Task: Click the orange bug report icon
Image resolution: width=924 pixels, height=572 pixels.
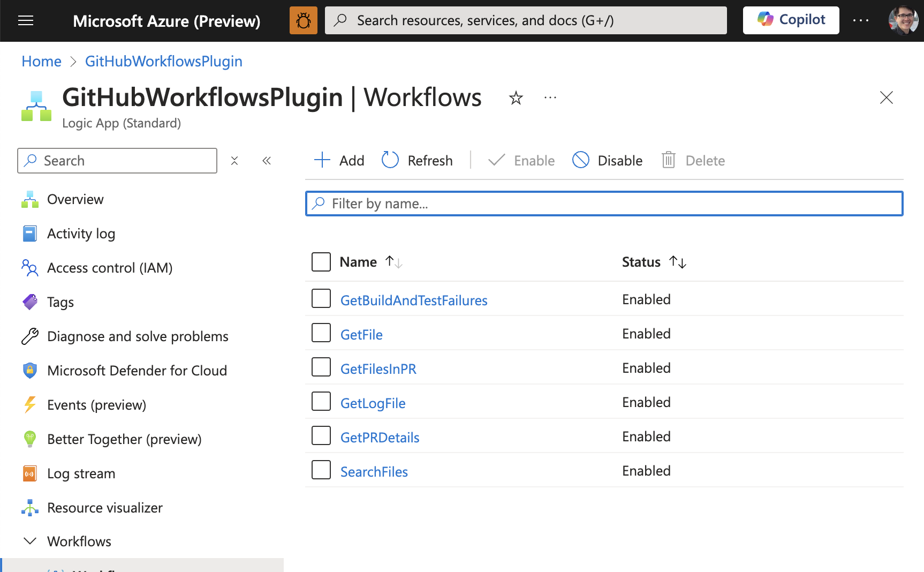Action: [304, 21]
